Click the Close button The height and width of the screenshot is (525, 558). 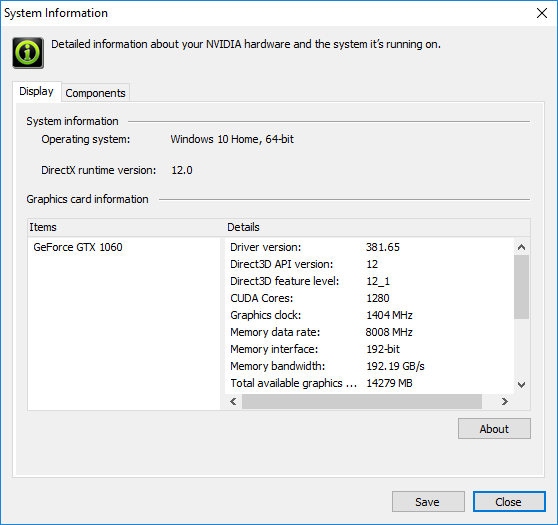click(509, 502)
